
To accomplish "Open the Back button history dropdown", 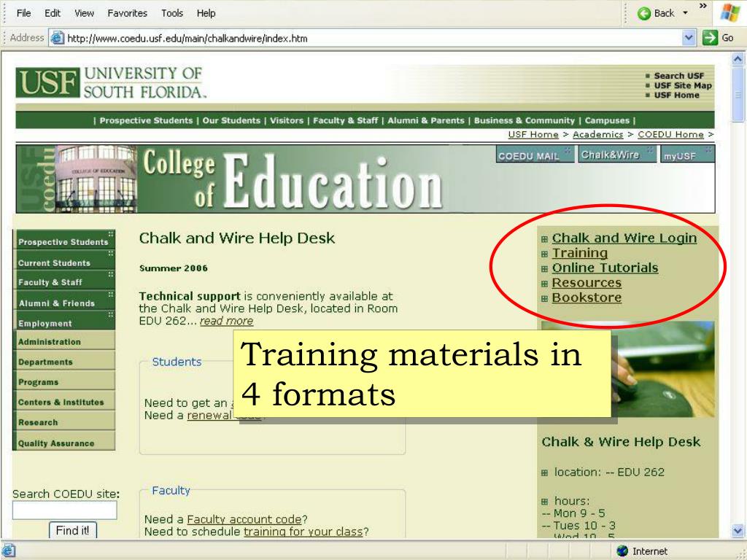I will click(686, 13).
